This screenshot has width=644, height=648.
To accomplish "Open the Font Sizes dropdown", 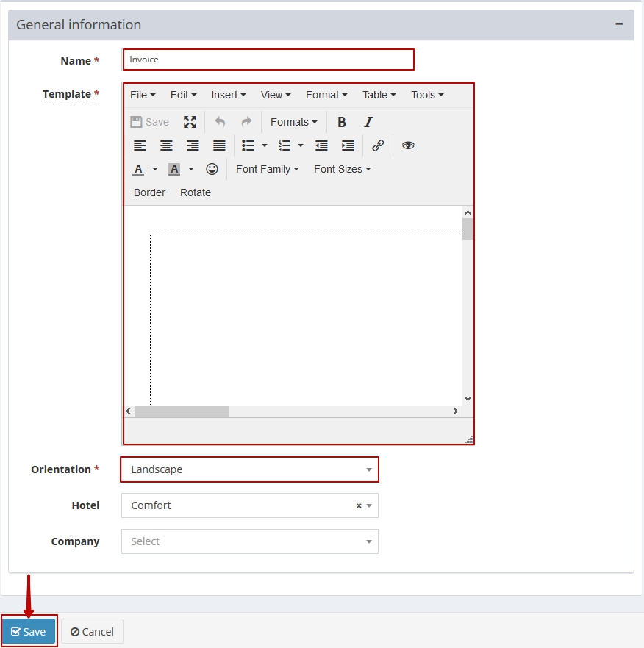I will pyautogui.click(x=342, y=169).
